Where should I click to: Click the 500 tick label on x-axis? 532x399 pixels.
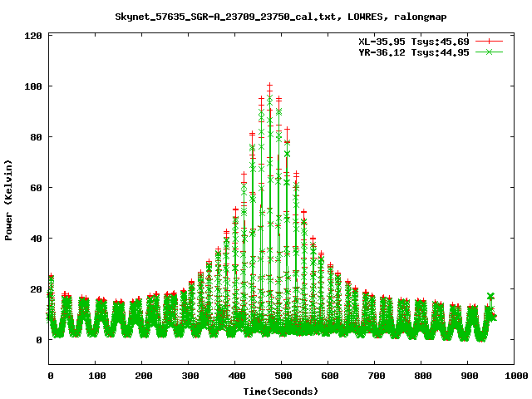click(281, 377)
